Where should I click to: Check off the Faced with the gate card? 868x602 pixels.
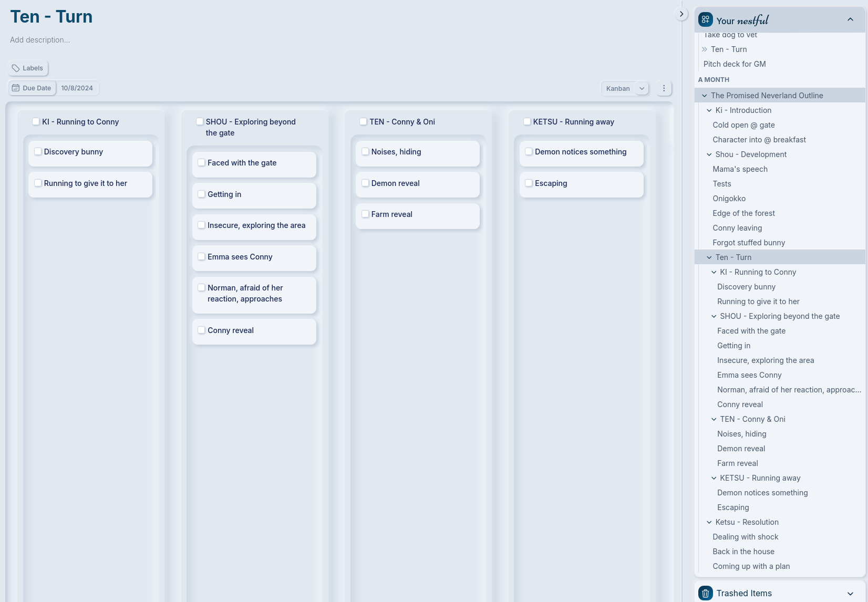click(201, 162)
